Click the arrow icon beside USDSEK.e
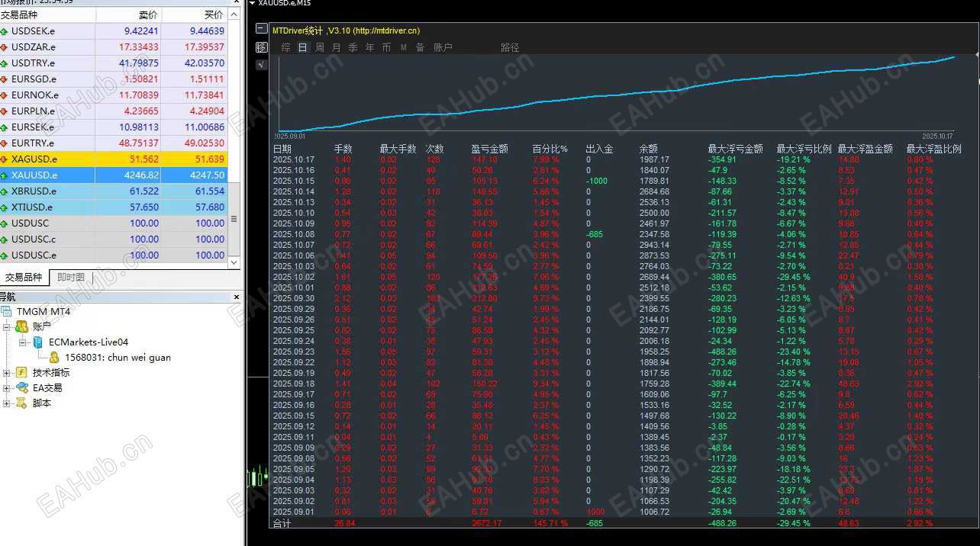The height and width of the screenshot is (546, 980). coord(5,31)
